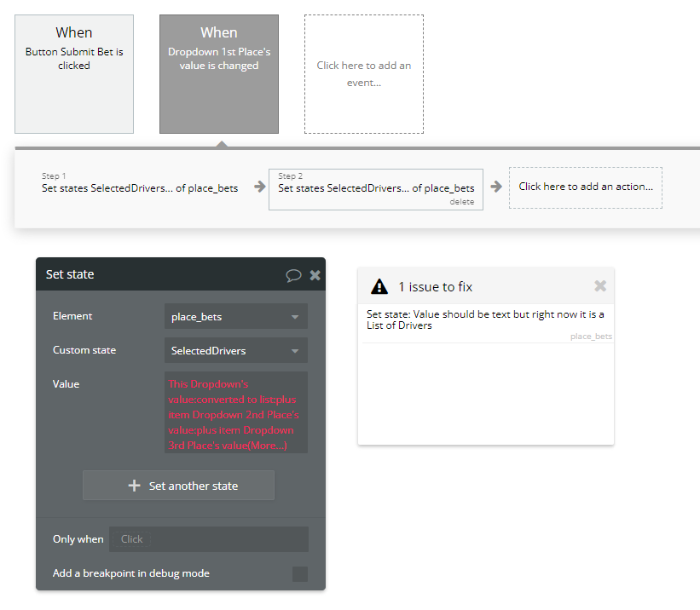Image resolution: width=700 pixels, height=610 pixels.
Task: Click here to add an event
Action: [364, 74]
